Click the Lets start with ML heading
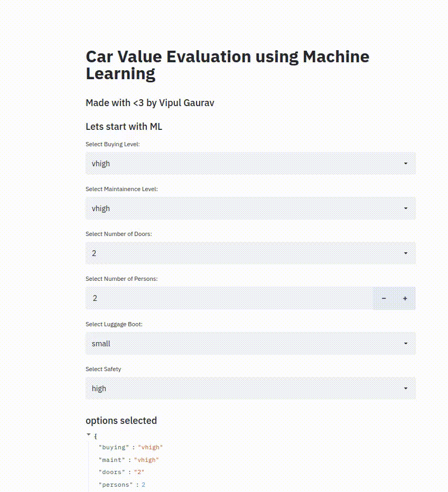Screen dimensions: 448x492 124,127
